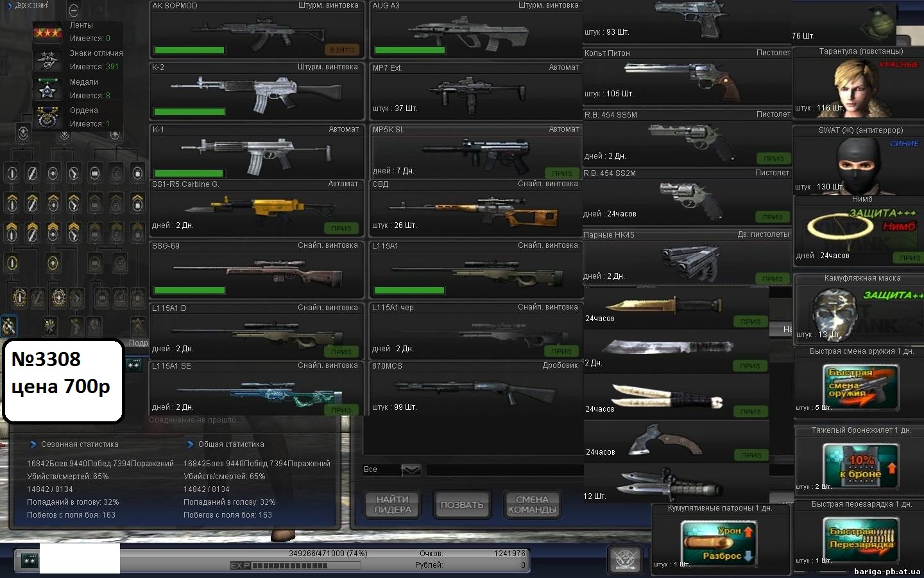Click the СМЕНА КОМАНДЫ button

(x=532, y=505)
